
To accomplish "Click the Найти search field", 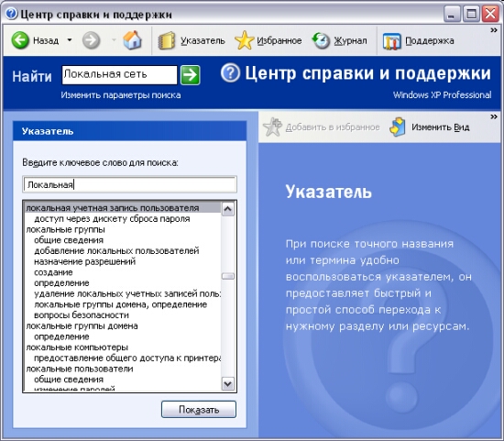I will point(119,75).
